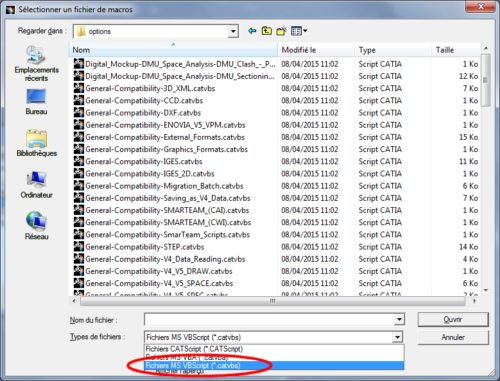
Task: Click 14 Ko size of STEP row
Action: (x=468, y=247)
